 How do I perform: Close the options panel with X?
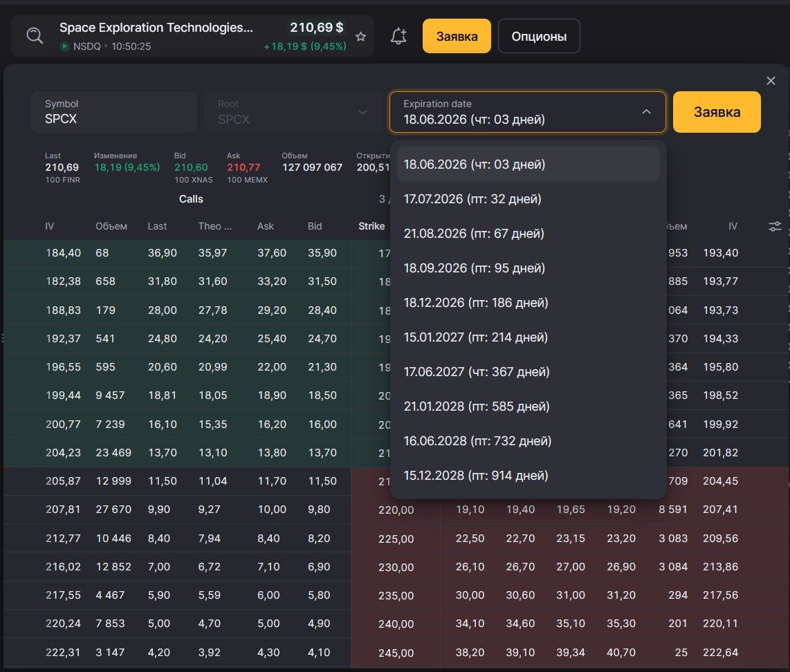click(x=771, y=80)
